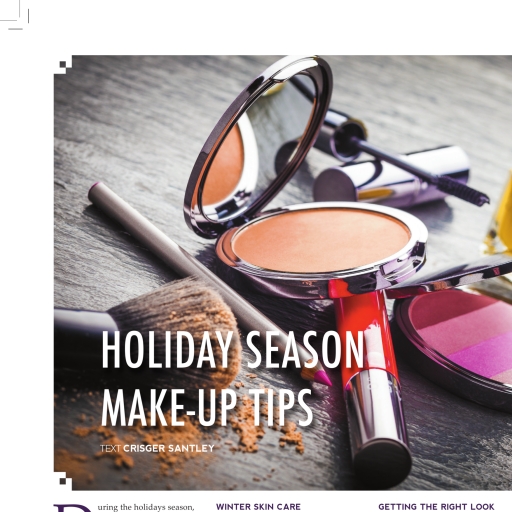Click the "GETTING THE RIGHT LOOK" heading
512x512 pixels.
(436, 507)
